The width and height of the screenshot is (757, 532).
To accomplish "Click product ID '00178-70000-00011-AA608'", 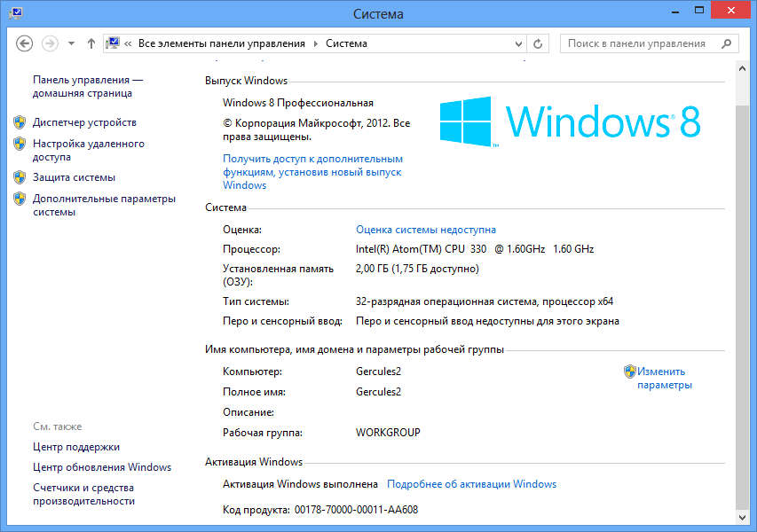I will pos(356,510).
